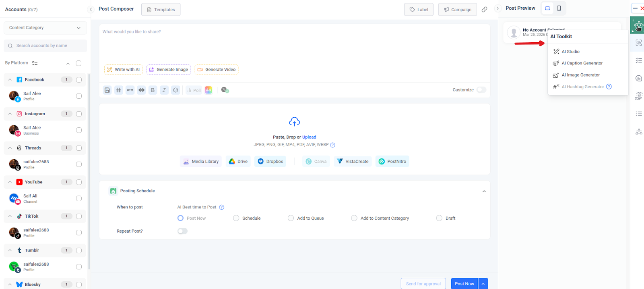
Task: Select the Schedule radio option
Action: pos(236,218)
